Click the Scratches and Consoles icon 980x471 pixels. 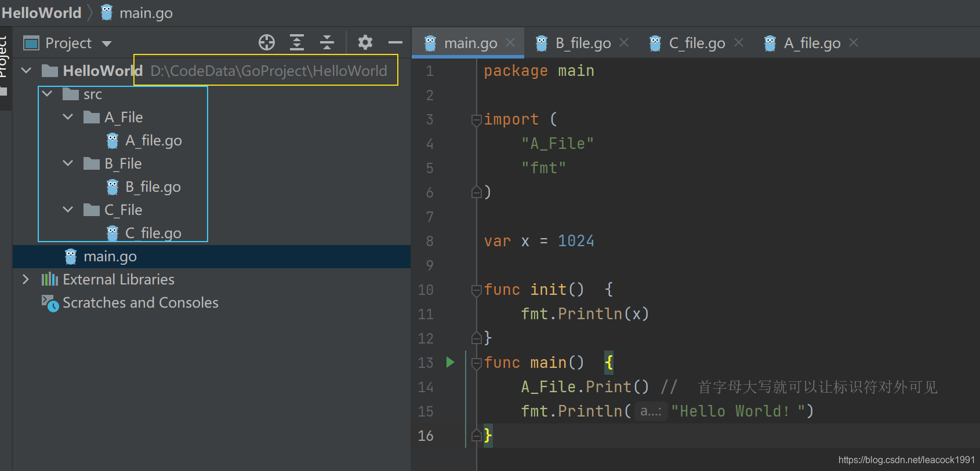pos(50,303)
